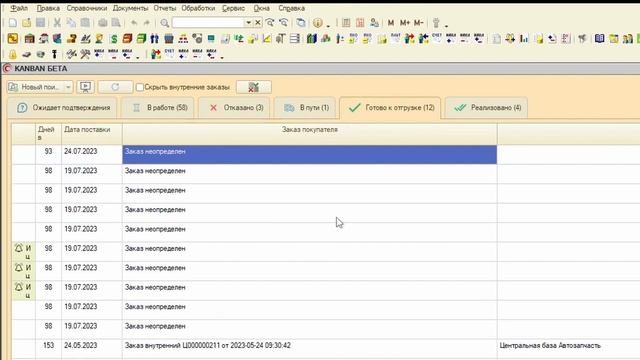Click the bar chart icon in toolbar
The image size is (640, 360).
click(x=524, y=39)
